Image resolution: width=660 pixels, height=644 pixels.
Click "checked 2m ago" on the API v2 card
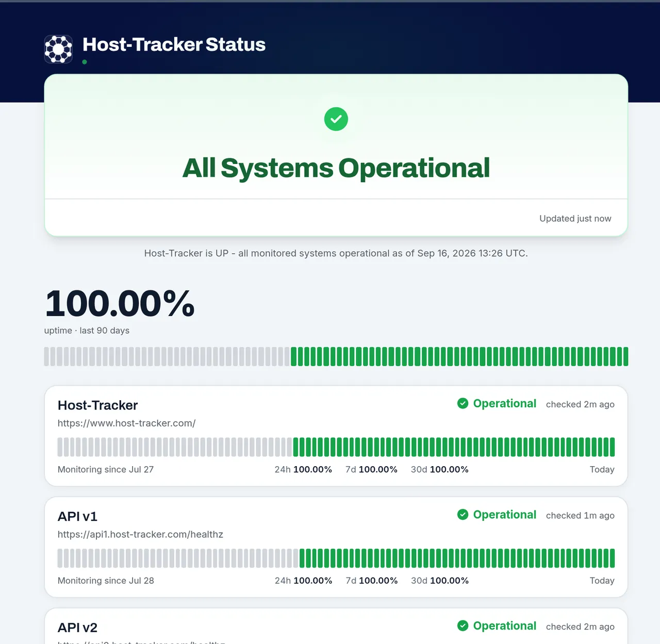(580, 626)
